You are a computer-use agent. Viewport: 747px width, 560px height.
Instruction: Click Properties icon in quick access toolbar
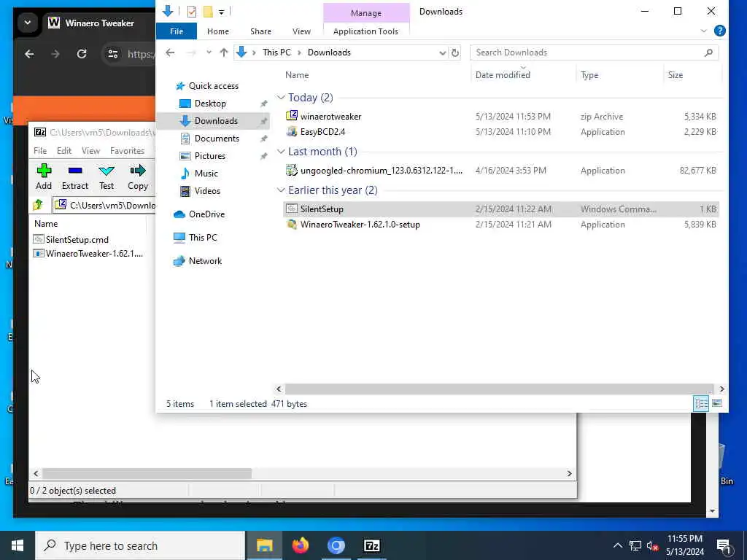pos(192,12)
